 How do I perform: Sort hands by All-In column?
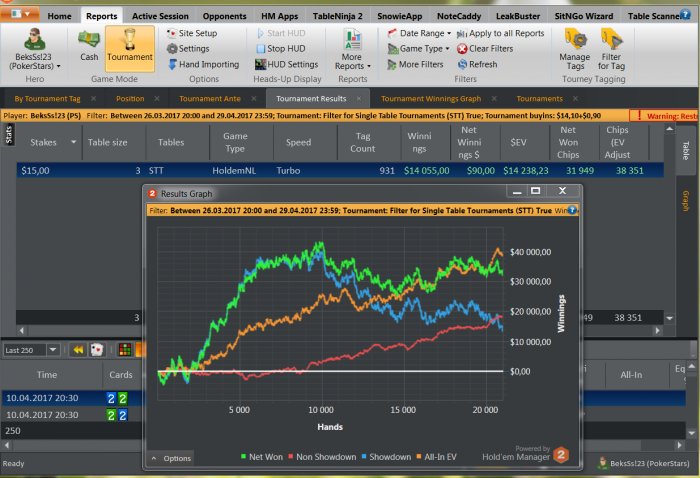point(631,375)
